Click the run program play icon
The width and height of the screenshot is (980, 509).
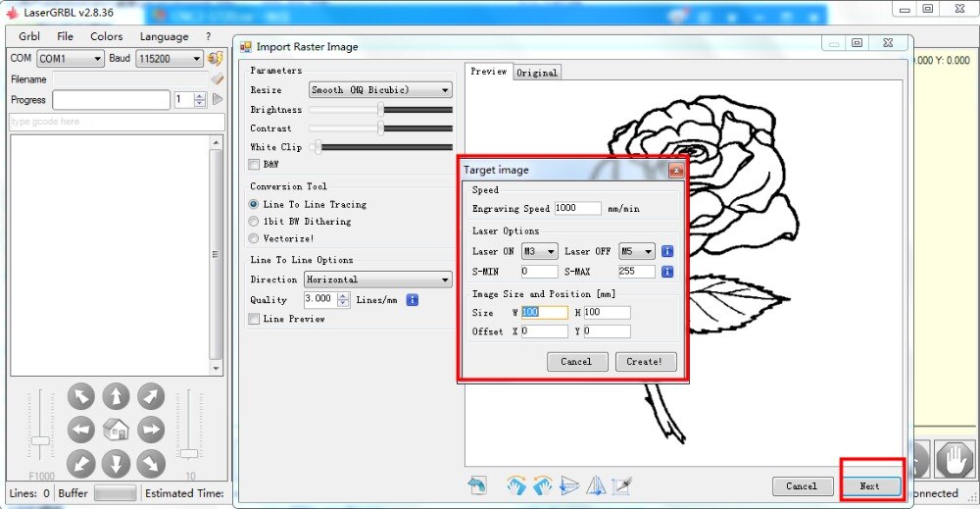click(218, 99)
